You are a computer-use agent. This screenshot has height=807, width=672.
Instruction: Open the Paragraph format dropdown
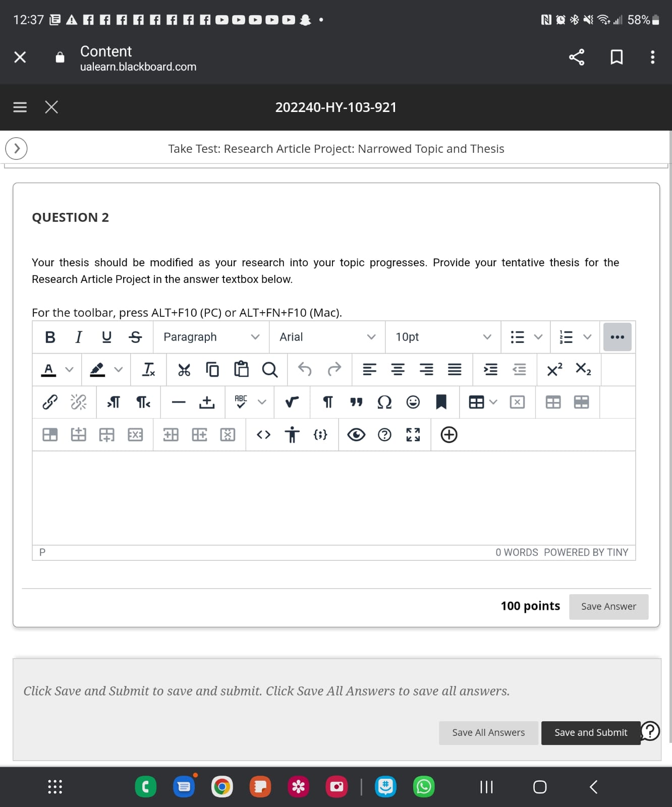pos(211,337)
